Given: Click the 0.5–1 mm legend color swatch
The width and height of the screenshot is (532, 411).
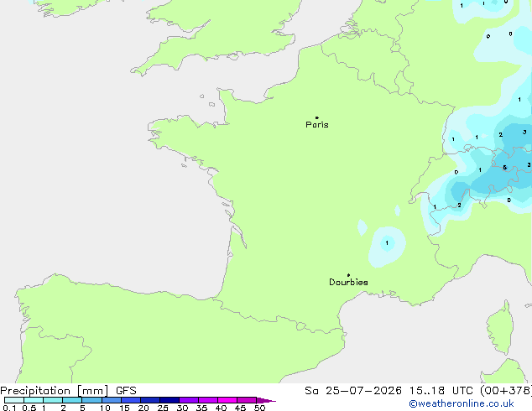Looking at the screenshot, I should (34, 400).
